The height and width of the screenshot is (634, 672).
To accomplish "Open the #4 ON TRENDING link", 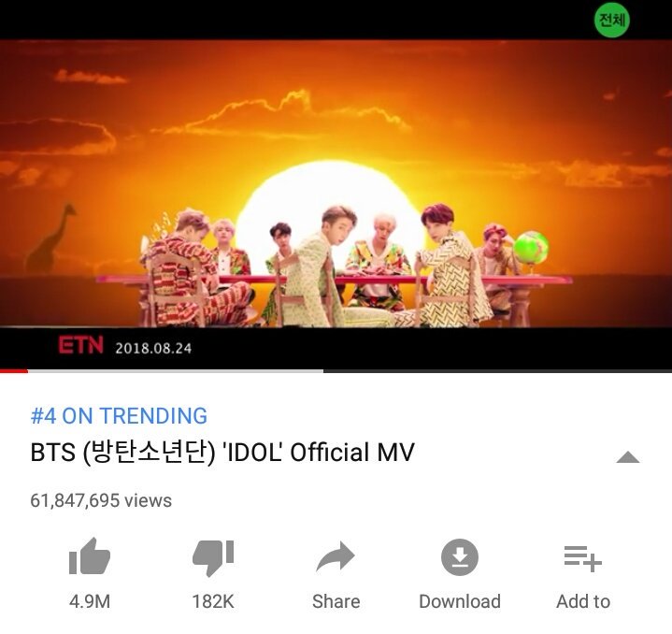I will pos(119,416).
